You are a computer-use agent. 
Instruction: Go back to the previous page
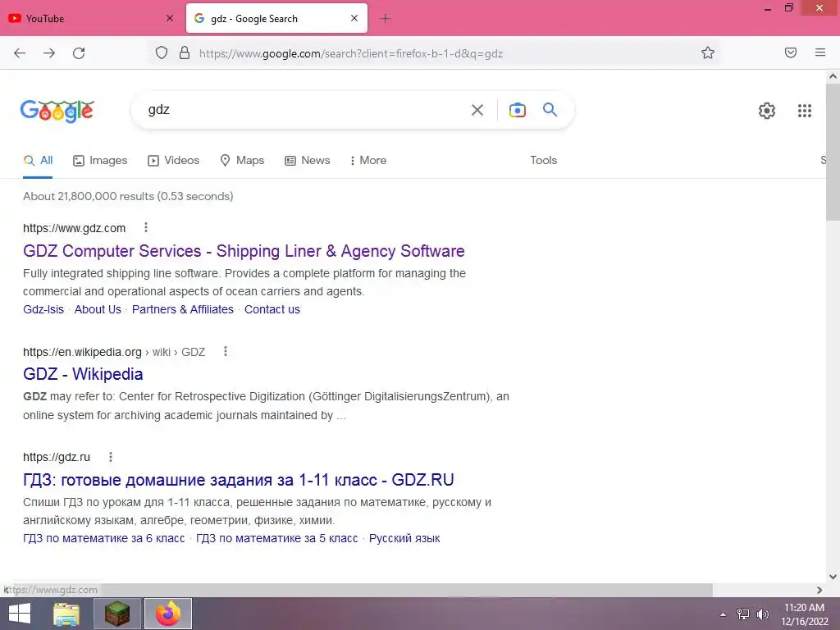coord(20,53)
